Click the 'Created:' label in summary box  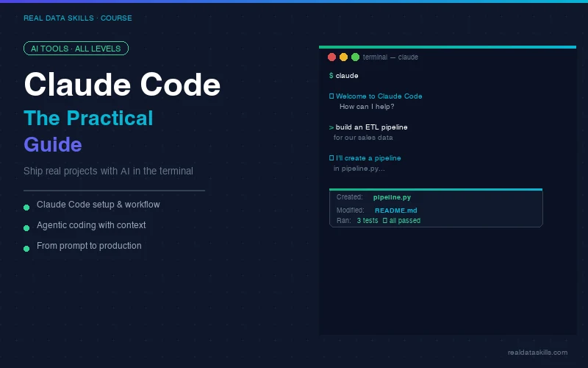pyautogui.click(x=350, y=197)
